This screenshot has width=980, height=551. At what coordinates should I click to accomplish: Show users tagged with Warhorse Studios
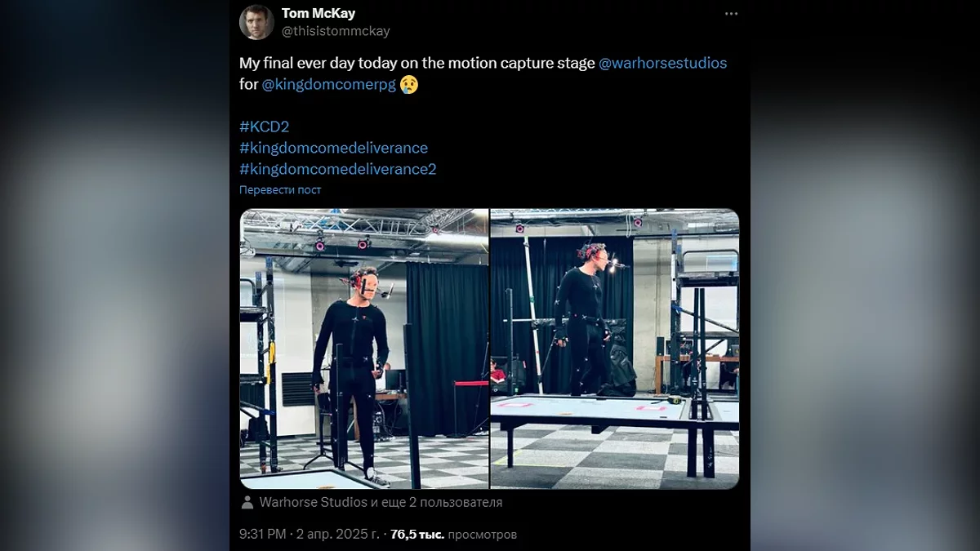381,503
